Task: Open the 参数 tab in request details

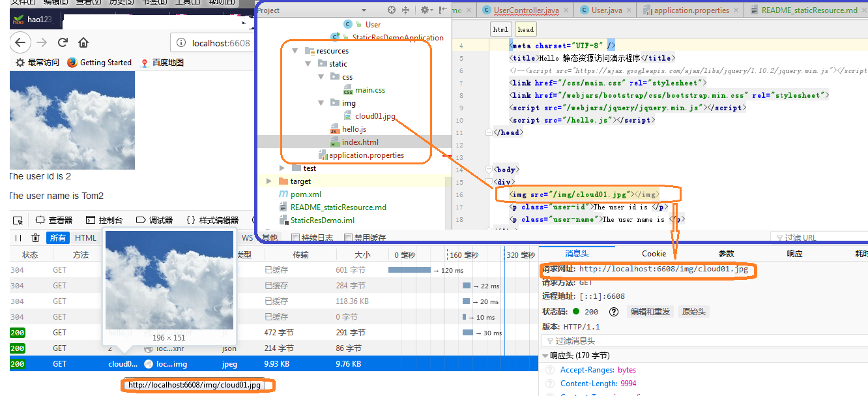Action: 727,254
